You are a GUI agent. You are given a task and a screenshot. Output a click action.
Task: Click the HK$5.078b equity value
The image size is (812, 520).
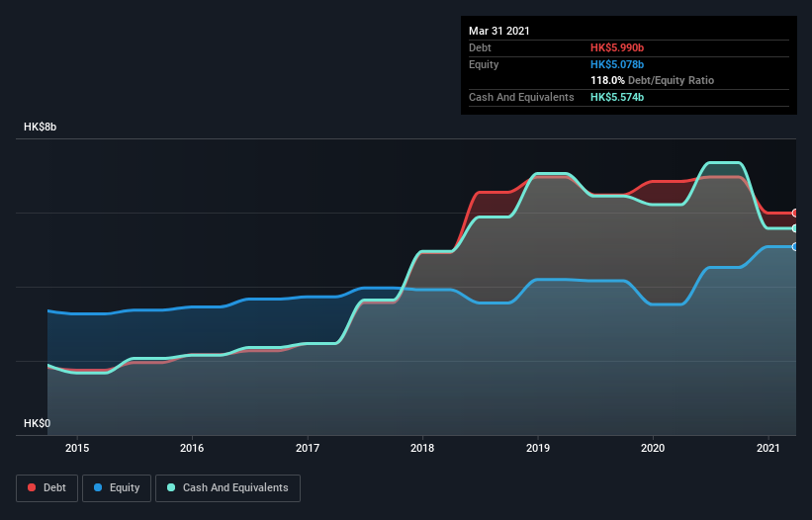pos(617,64)
